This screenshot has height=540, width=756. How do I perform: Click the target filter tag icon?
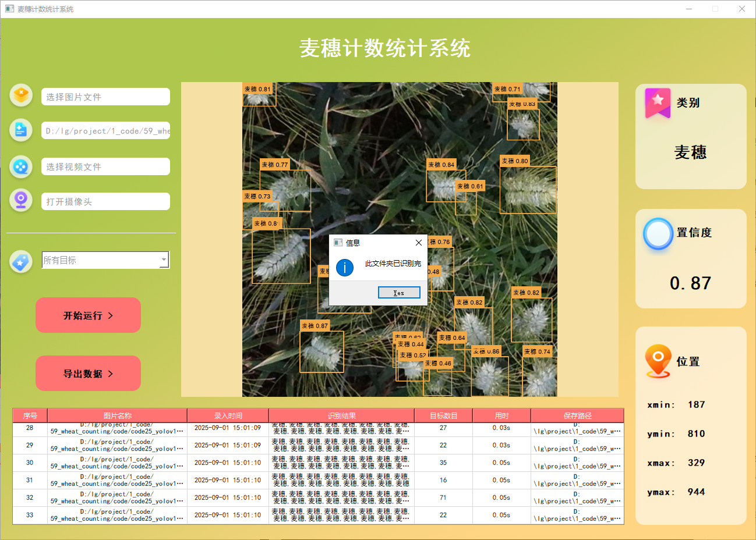point(21,262)
